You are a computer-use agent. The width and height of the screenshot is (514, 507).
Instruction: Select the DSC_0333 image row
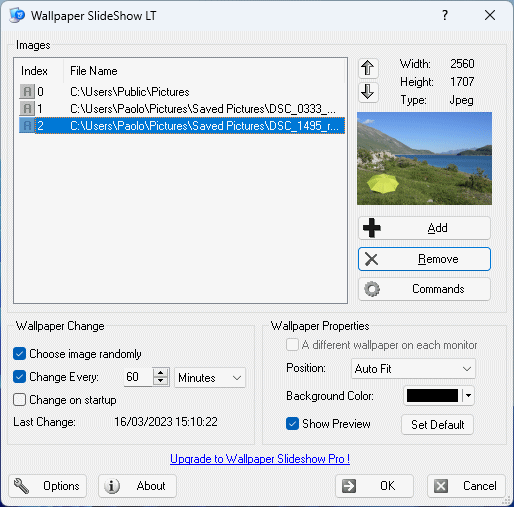182,109
